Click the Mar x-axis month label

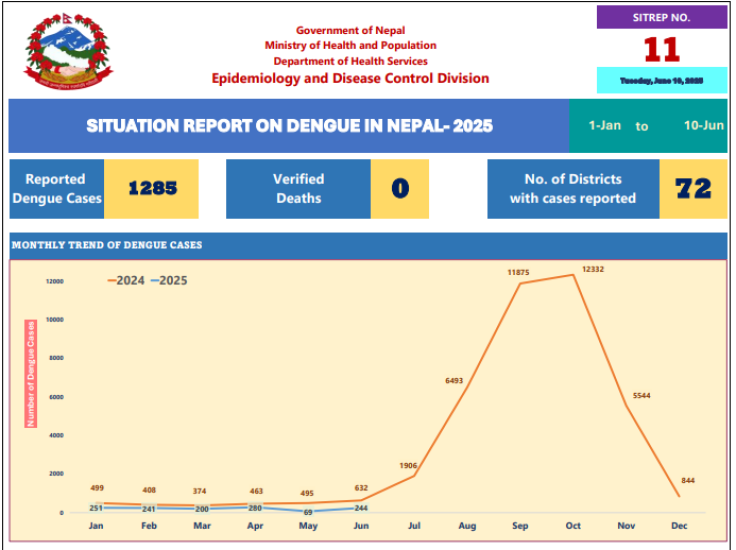[x=202, y=526]
